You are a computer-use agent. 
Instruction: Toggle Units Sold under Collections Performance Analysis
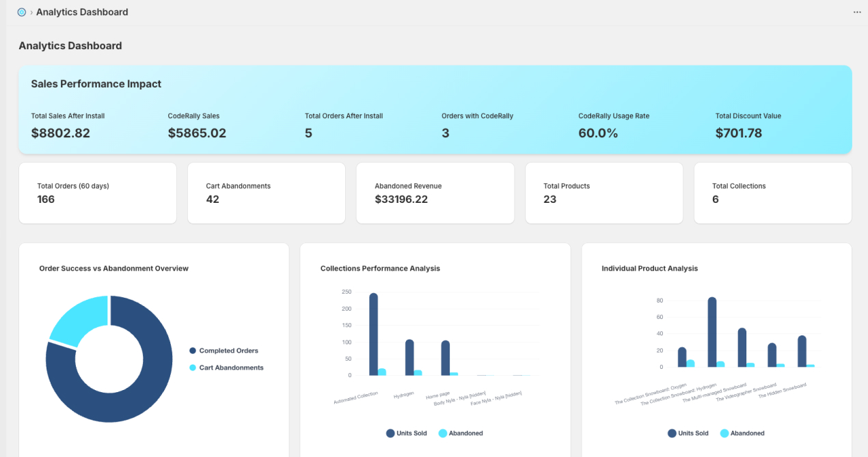407,433
